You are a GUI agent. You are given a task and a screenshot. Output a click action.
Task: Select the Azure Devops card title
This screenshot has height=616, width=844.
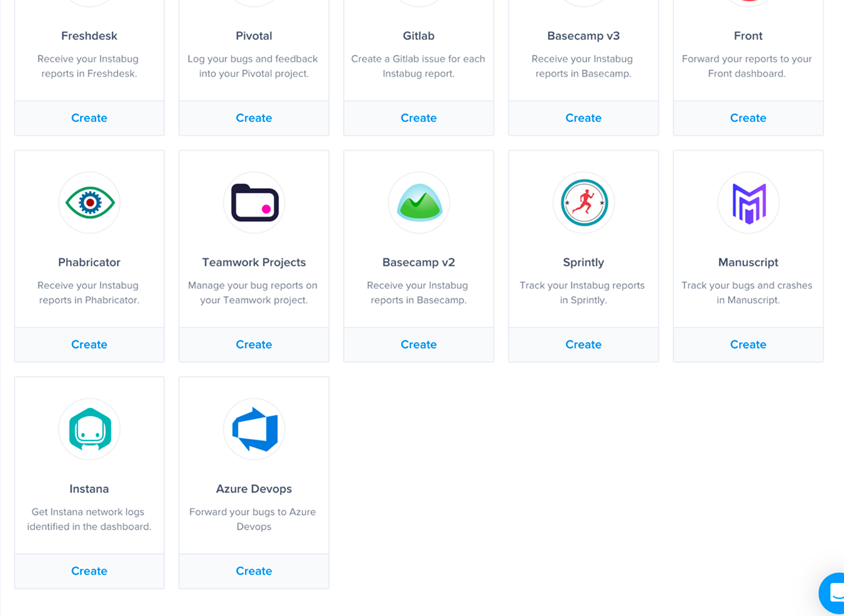tap(254, 488)
